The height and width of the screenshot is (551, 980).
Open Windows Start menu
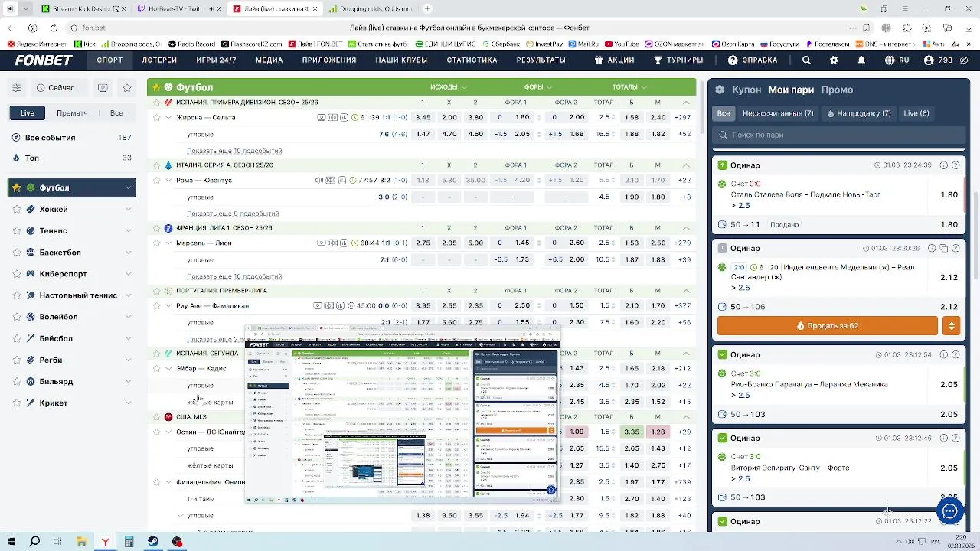click(13, 542)
